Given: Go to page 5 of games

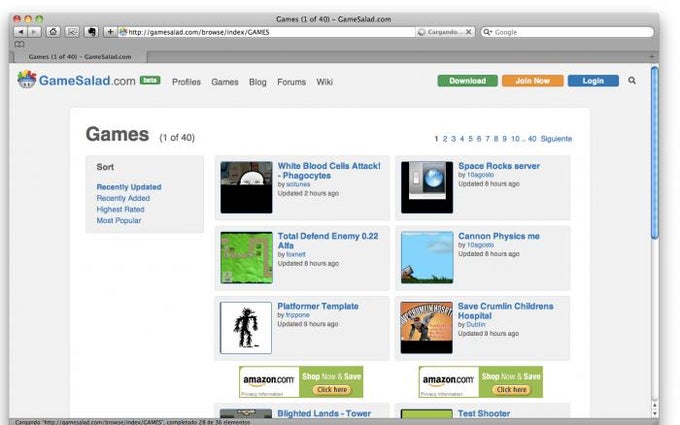Looking at the screenshot, I should tap(470, 139).
